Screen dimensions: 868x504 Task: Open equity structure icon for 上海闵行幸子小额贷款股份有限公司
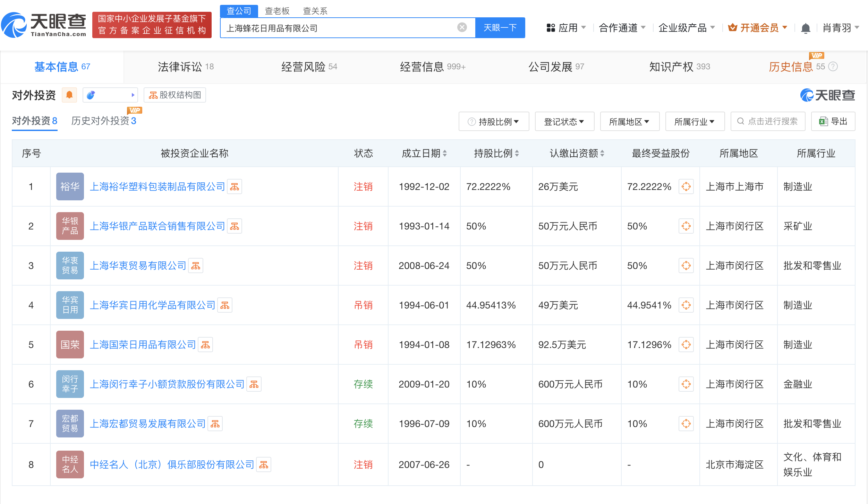click(254, 384)
